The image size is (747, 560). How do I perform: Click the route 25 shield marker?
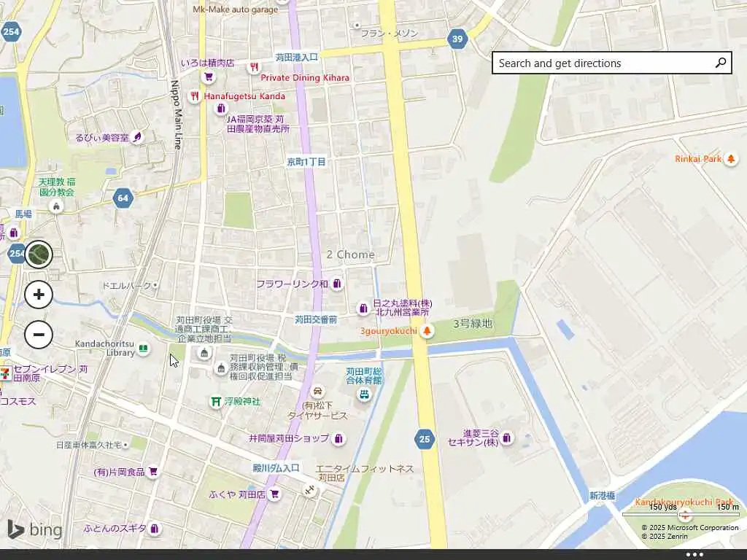425,439
